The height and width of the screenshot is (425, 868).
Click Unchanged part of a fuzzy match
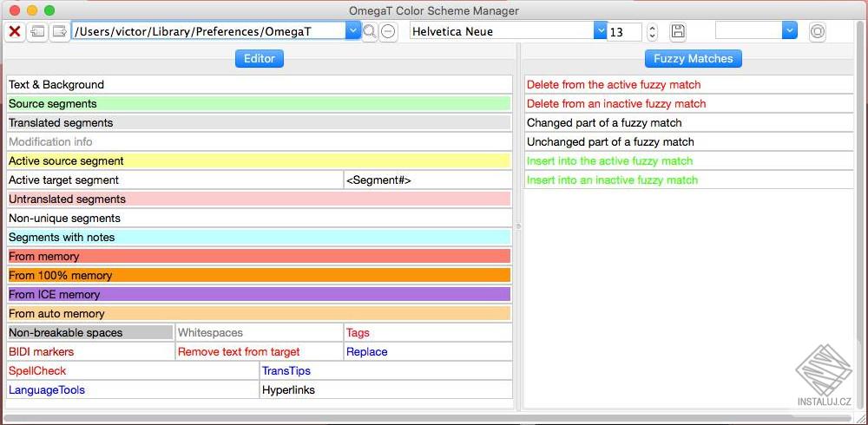688,141
